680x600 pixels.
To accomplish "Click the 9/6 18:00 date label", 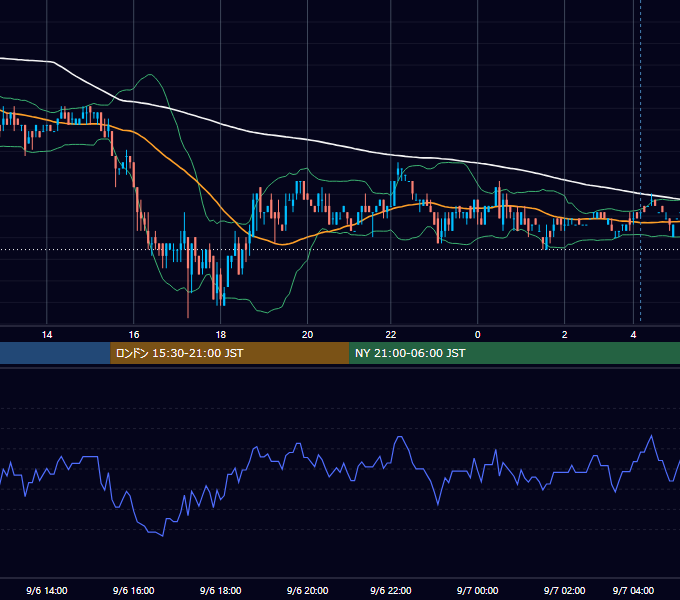I will tap(220, 590).
